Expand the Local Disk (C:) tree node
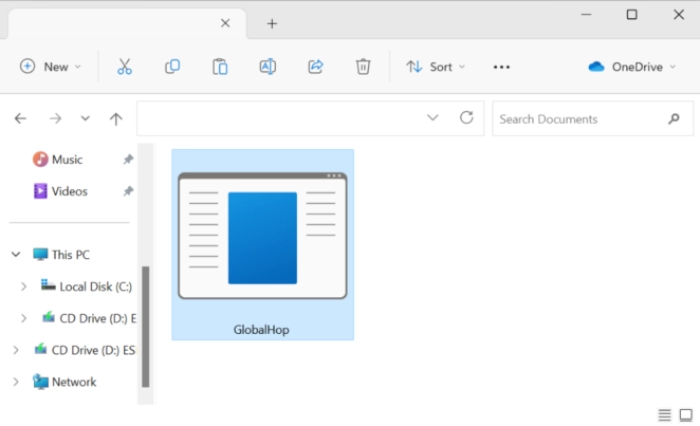The height and width of the screenshot is (426, 700). 24,287
